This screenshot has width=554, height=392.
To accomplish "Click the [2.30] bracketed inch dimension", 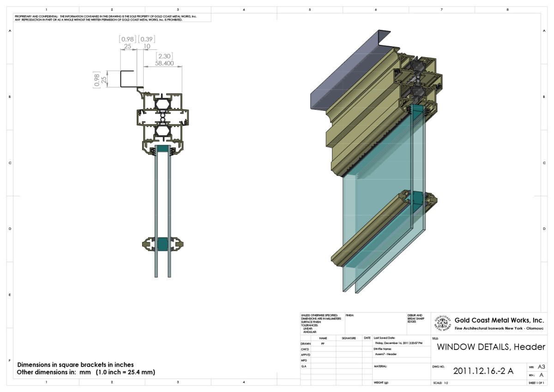I will click(164, 56).
